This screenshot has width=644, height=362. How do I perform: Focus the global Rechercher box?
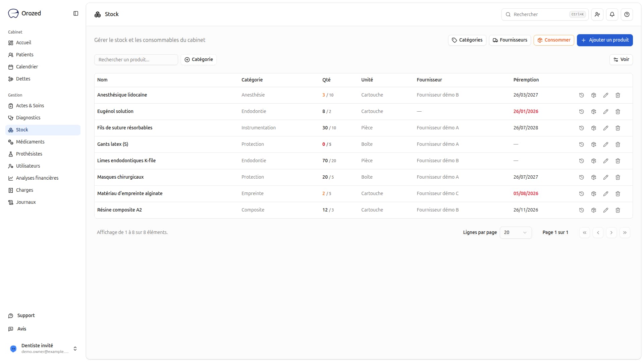pos(545,14)
